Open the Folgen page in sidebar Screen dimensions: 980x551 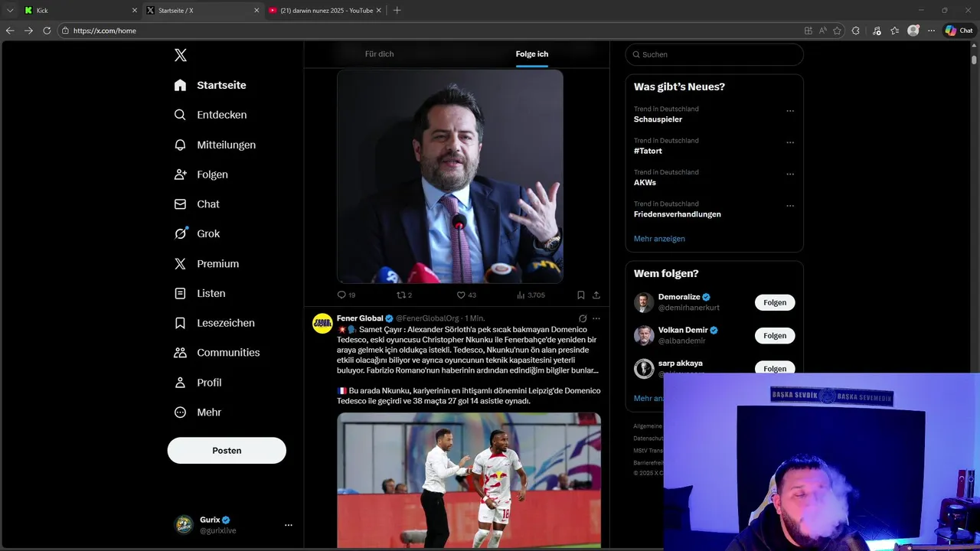pyautogui.click(x=201, y=174)
